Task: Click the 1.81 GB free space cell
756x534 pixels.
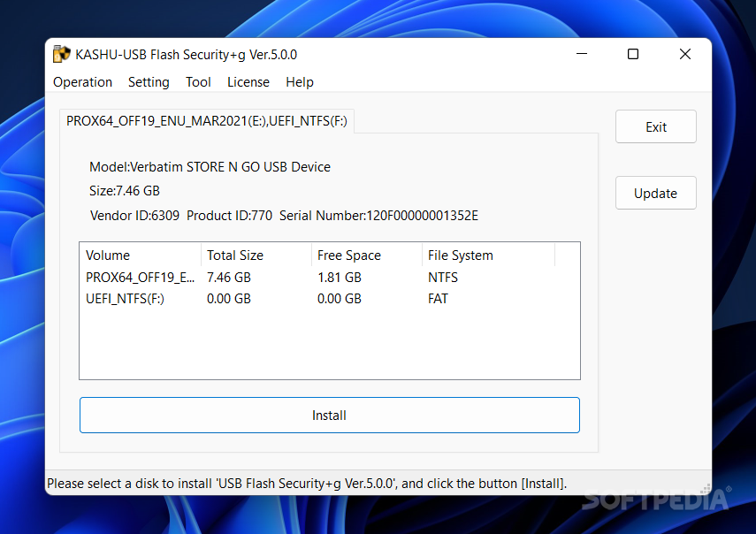Action: [x=339, y=278]
